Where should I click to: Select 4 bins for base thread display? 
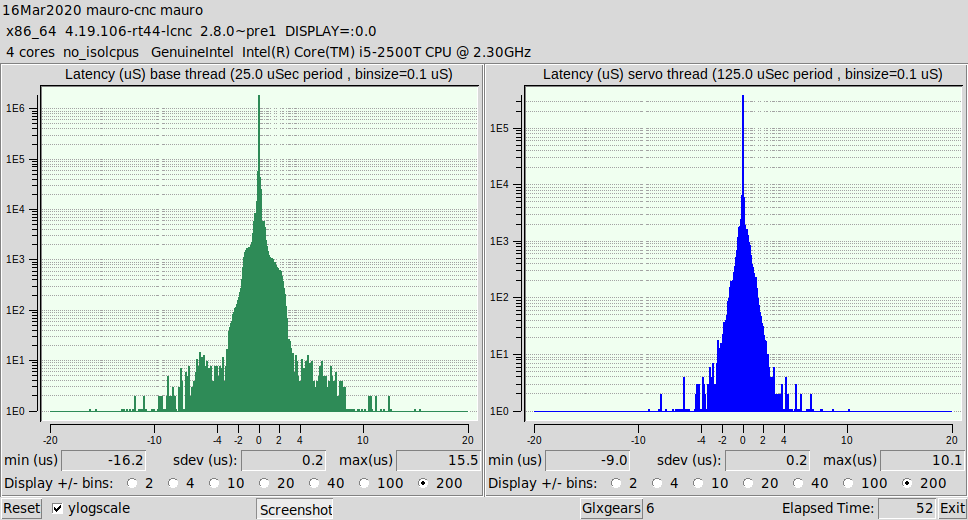click(x=173, y=483)
